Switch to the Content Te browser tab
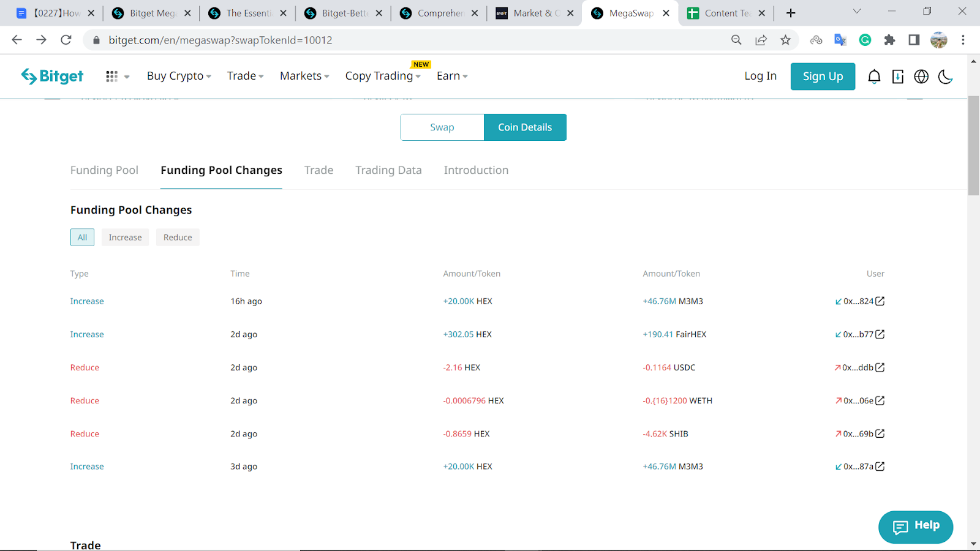This screenshot has height=551, width=980. click(x=726, y=13)
